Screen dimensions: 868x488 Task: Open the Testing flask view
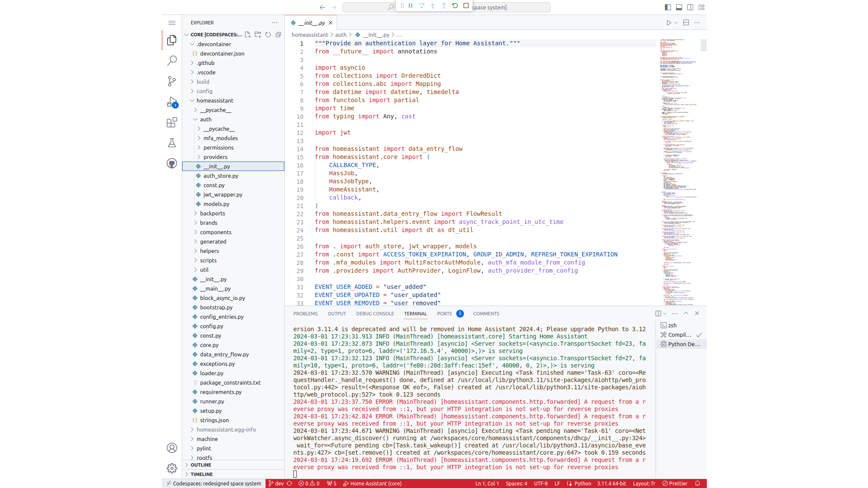[x=172, y=143]
